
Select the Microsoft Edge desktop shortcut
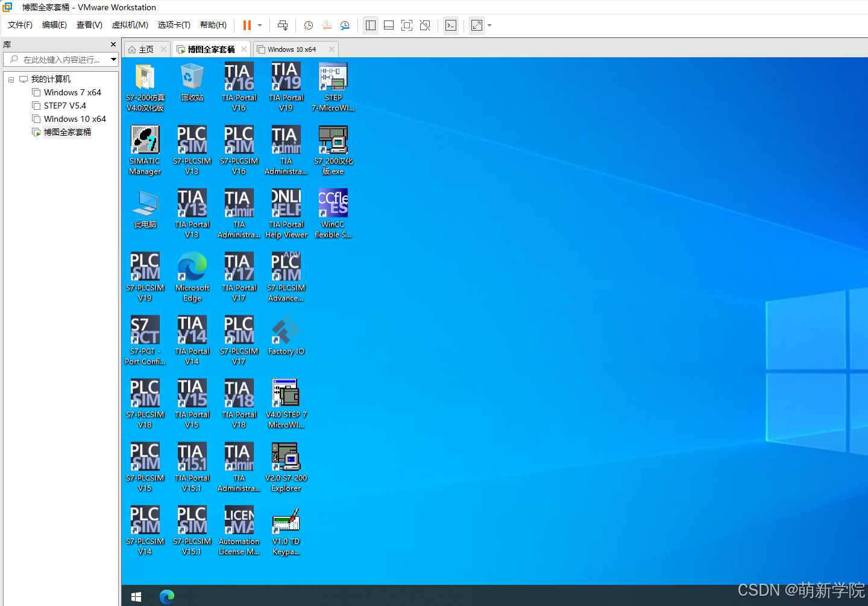coord(192,277)
